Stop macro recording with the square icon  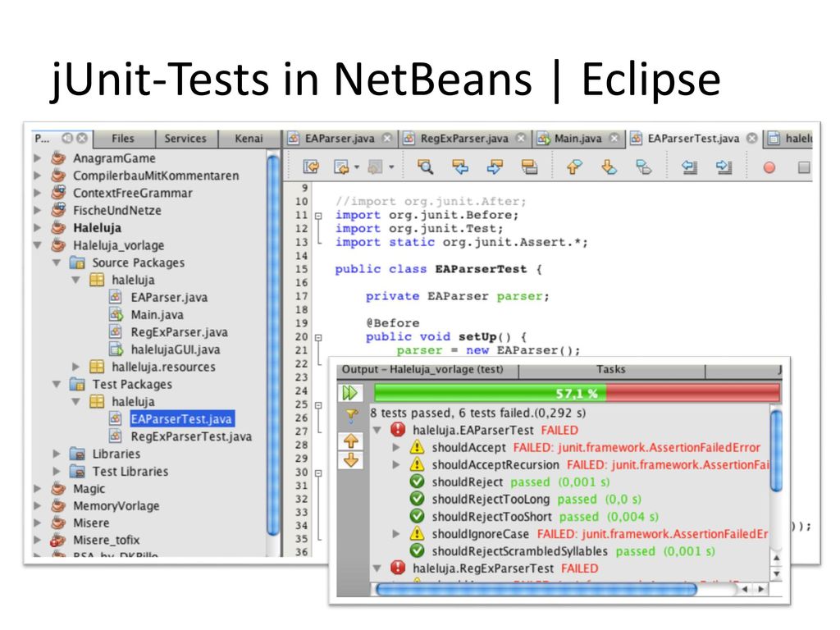click(x=804, y=167)
